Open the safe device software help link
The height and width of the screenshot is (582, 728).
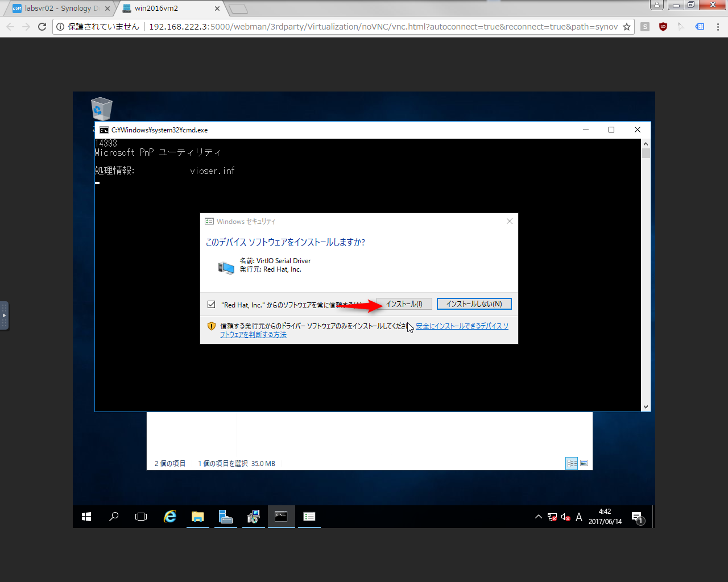(x=462, y=326)
